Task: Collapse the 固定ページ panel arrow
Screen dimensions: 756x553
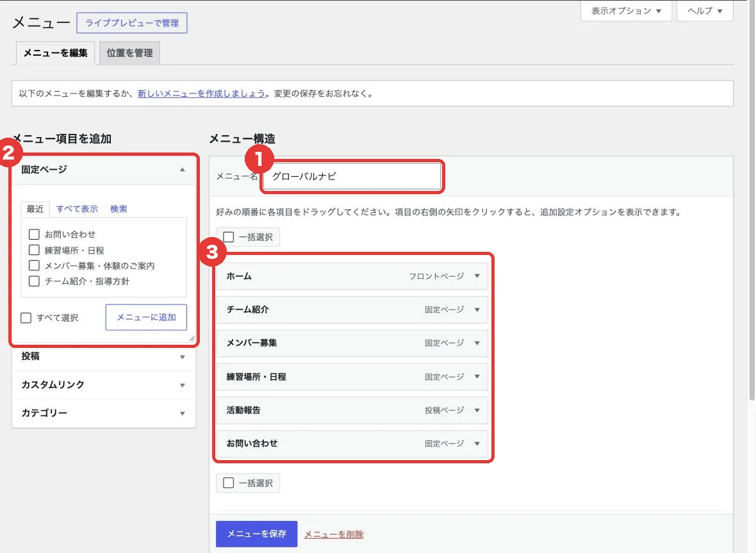Action: click(182, 169)
